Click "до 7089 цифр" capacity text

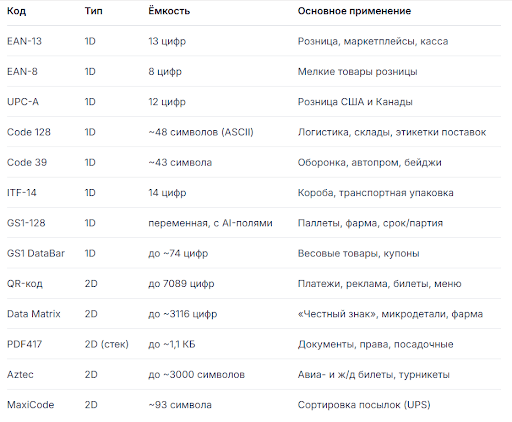click(181, 284)
